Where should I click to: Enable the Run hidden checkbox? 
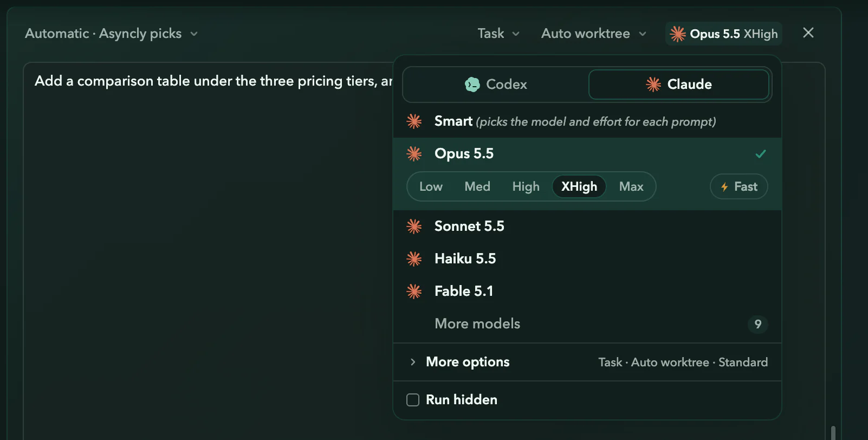point(413,400)
